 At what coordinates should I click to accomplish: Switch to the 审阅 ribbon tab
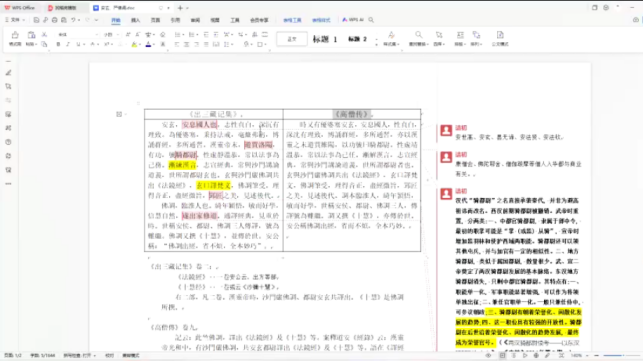click(195, 20)
